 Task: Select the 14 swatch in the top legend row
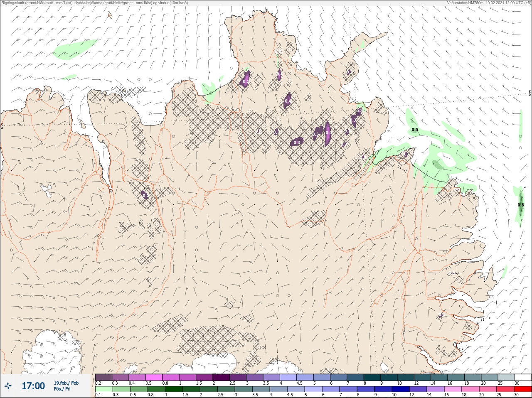(x=439, y=377)
